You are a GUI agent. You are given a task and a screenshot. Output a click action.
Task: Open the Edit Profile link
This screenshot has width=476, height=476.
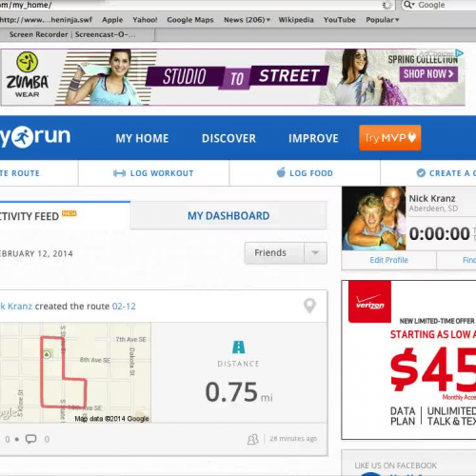(x=388, y=260)
